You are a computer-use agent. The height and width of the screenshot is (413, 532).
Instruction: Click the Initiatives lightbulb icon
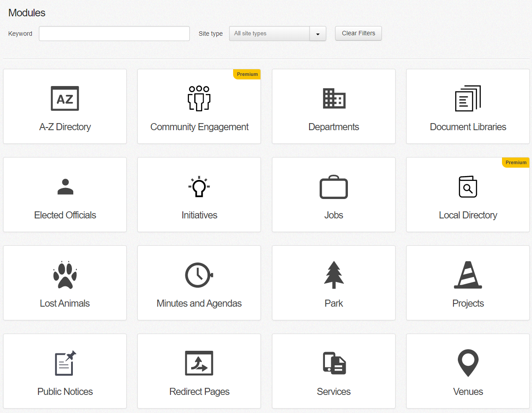pyautogui.click(x=199, y=187)
